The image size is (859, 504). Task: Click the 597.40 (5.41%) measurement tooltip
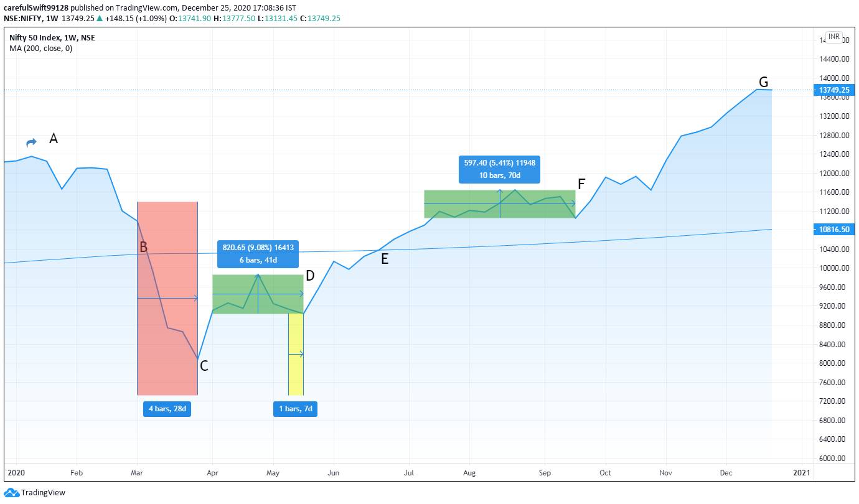[500, 169]
